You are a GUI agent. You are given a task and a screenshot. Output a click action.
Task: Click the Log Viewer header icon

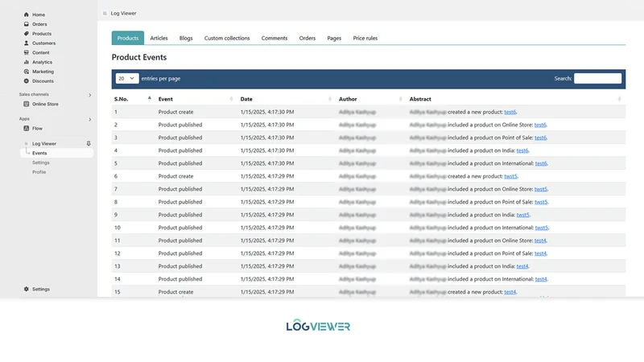105,13
